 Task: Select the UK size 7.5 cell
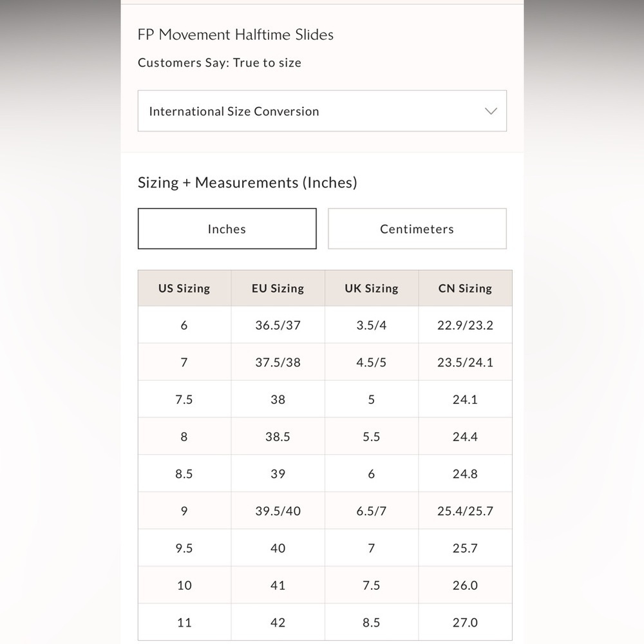(x=372, y=585)
